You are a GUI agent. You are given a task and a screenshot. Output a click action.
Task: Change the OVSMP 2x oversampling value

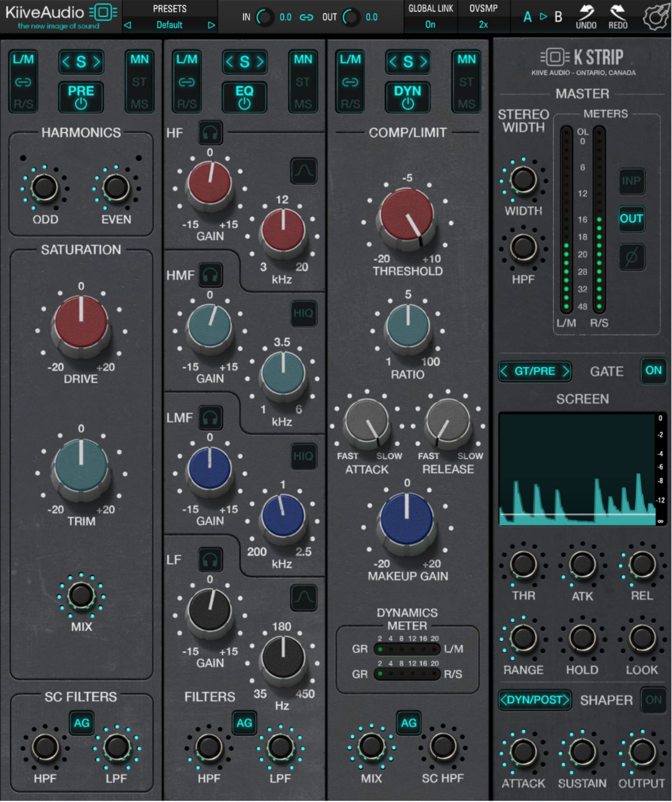coord(483,25)
